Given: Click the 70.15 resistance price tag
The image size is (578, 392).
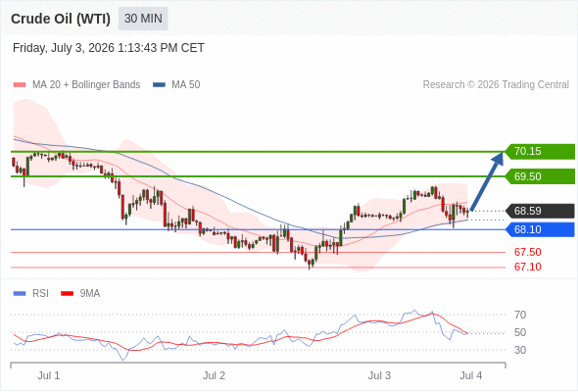Looking at the screenshot, I should [x=539, y=152].
